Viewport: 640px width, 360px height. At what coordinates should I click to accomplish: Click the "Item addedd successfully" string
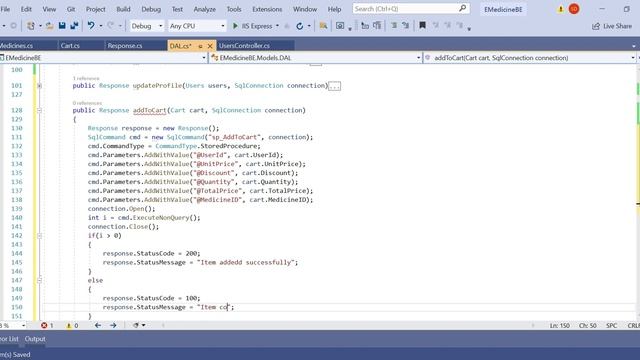tap(247, 262)
